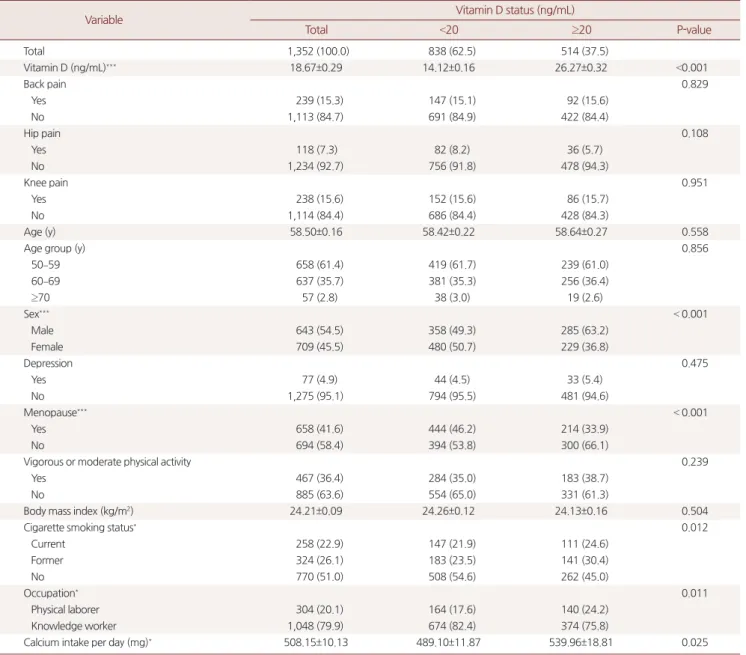Select the cell '444 (46.2)'
Image resolution: width=746 pixels, height=655 pixels.
452,429
